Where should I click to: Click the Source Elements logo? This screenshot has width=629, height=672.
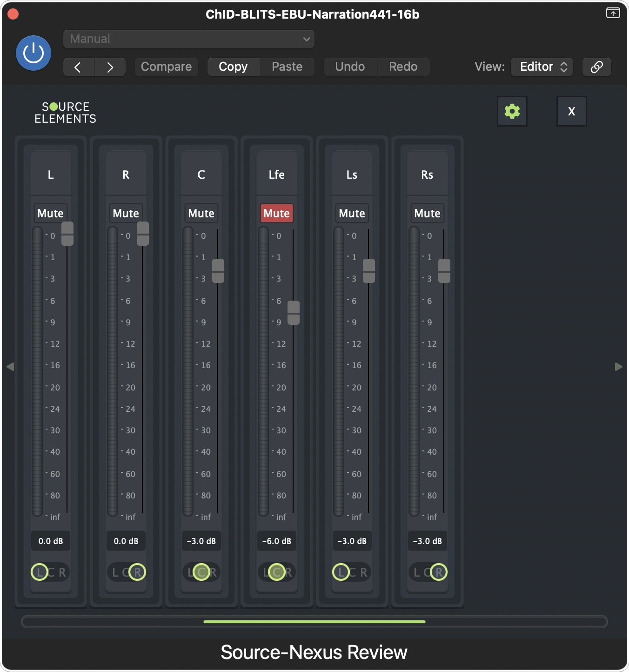66,113
